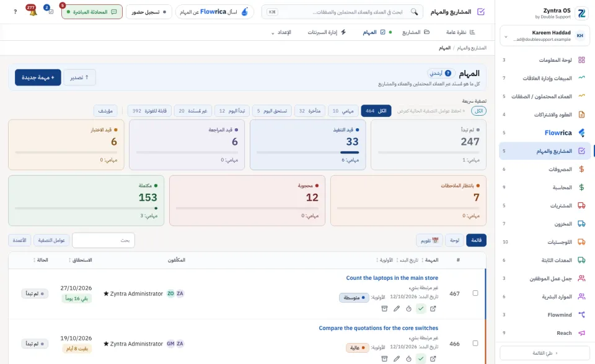Image resolution: width=595 pixels, height=364 pixels.
Task: Switch to the لوحة board view
Action: [454, 240]
